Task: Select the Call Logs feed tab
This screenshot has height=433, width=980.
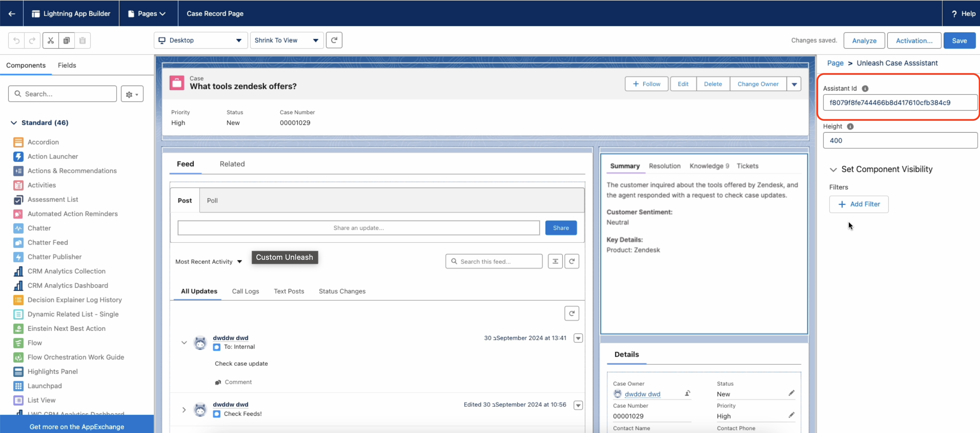Action: (245, 291)
